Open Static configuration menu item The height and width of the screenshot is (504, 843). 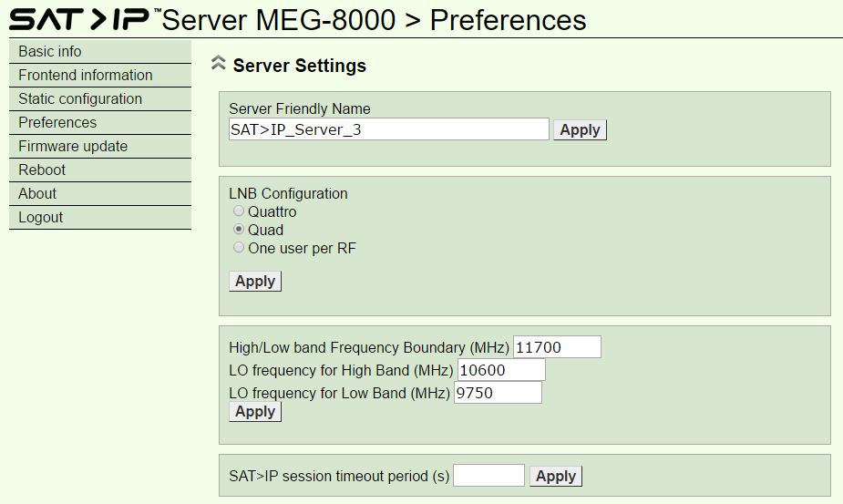click(100, 99)
